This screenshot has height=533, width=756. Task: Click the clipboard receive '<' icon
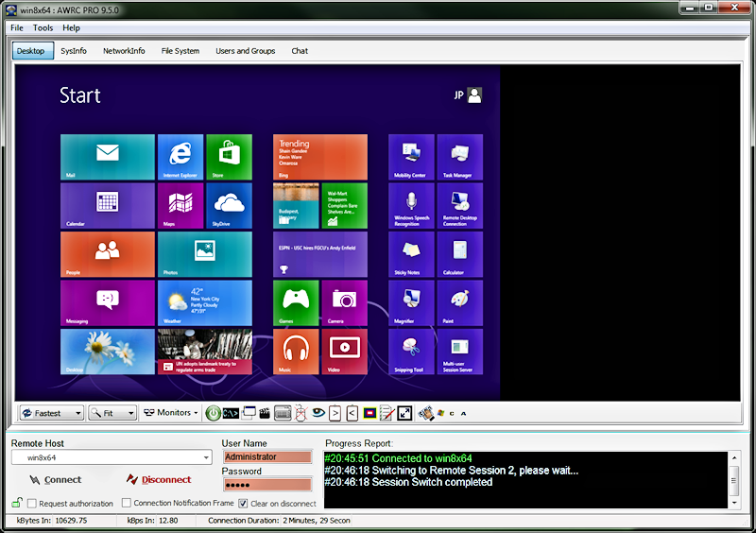click(x=352, y=413)
